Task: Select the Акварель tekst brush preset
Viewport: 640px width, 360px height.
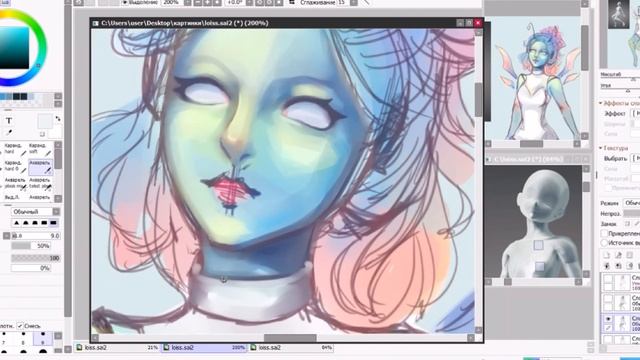Action: tap(40, 183)
